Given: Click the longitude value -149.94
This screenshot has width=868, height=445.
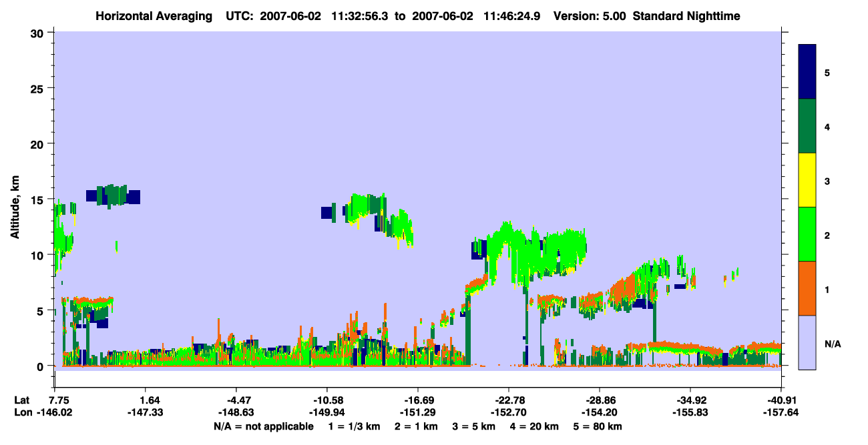Looking at the screenshot, I should (x=327, y=412).
